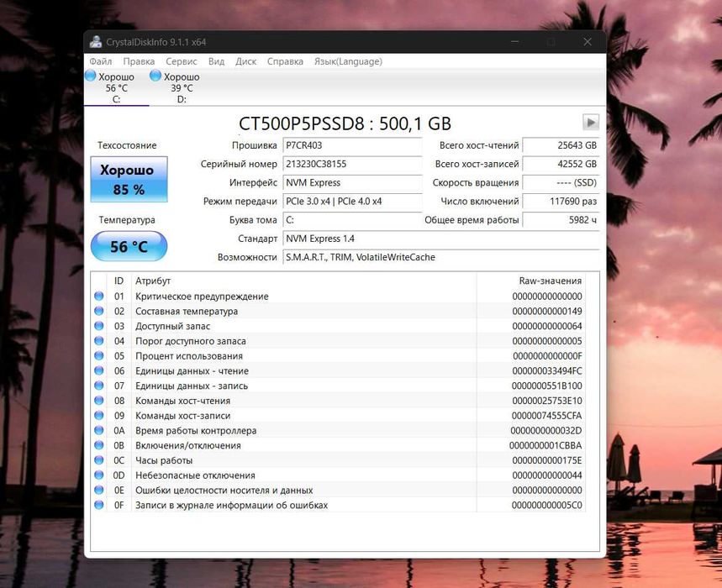
Task: Click the status icon for Составная температура
Action: point(99,311)
